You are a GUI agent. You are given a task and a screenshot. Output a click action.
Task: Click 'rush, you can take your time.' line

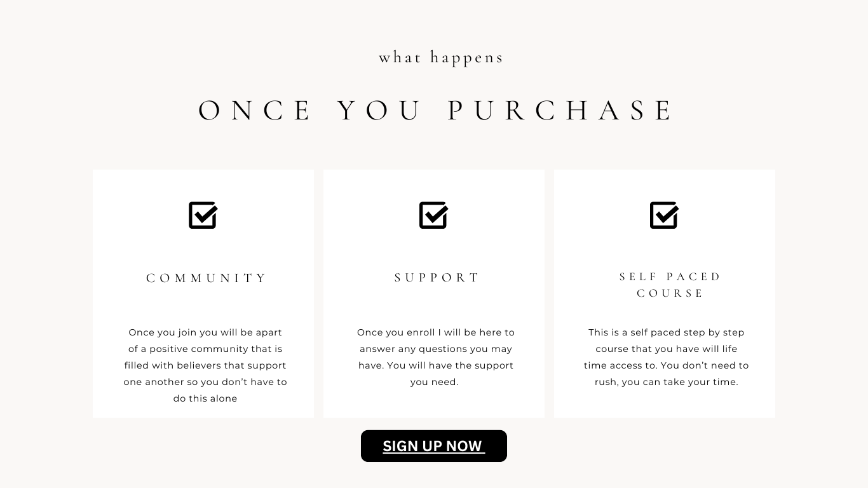click(x=667, y=382)
